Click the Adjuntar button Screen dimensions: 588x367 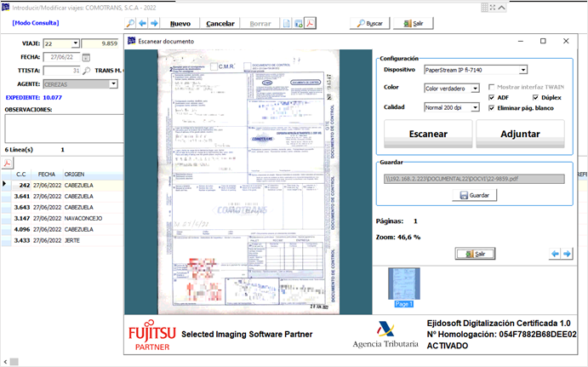click(520, 134)
